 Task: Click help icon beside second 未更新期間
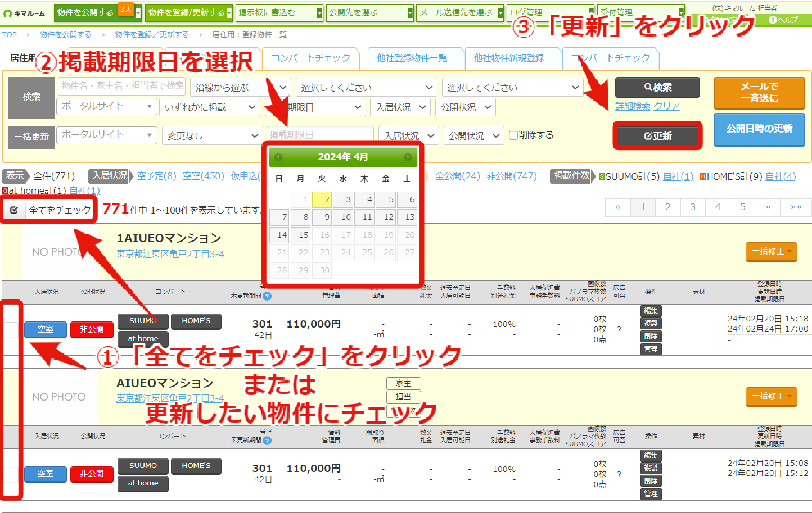(267, 441)
